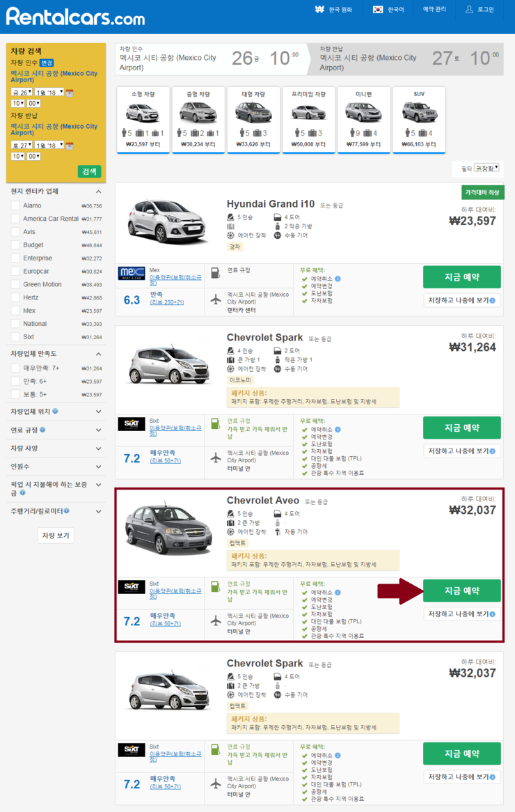Image resolution: width=515 pixels, height=812 pixels.
Task: Select the 대형 차량 category tab
Action: pos(253,120)
